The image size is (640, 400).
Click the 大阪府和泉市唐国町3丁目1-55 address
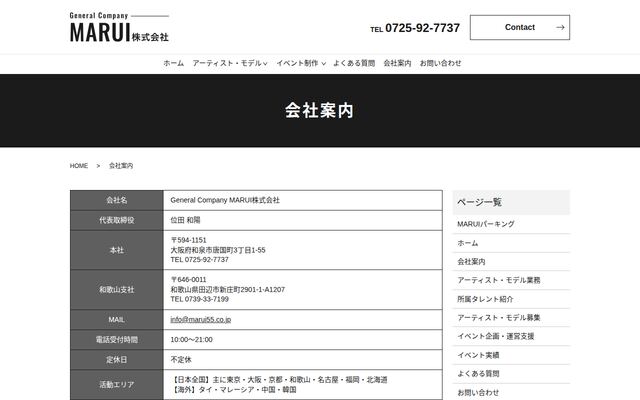point(218,250)
